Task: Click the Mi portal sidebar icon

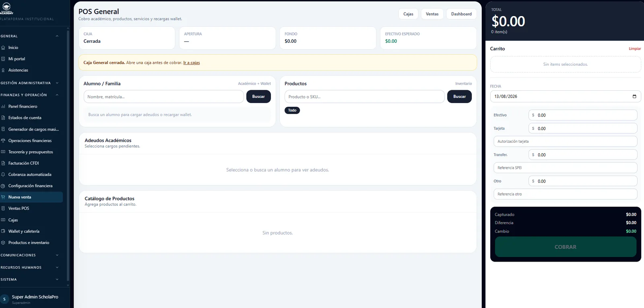Action: point(3,59)
